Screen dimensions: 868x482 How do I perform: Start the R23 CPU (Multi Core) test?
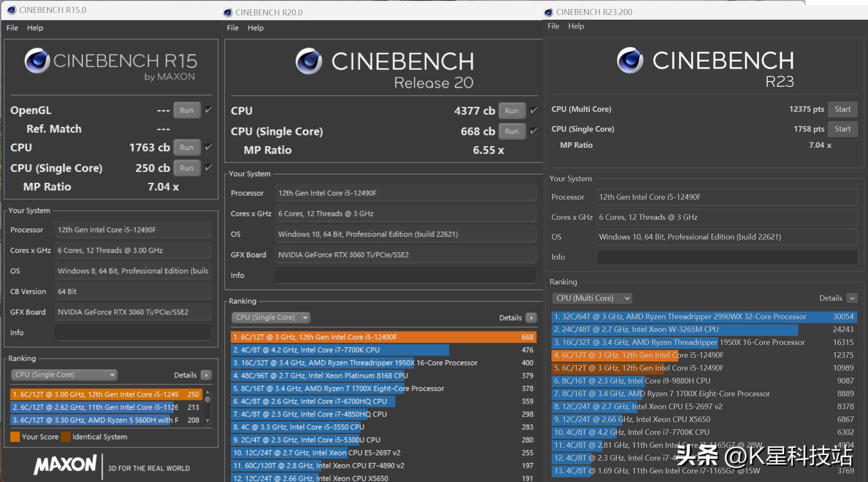(x=842, y=109)
